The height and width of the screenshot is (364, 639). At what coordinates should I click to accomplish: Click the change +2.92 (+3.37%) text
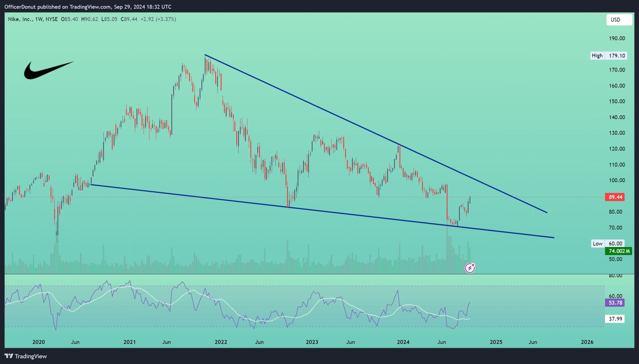coord(158,19)
